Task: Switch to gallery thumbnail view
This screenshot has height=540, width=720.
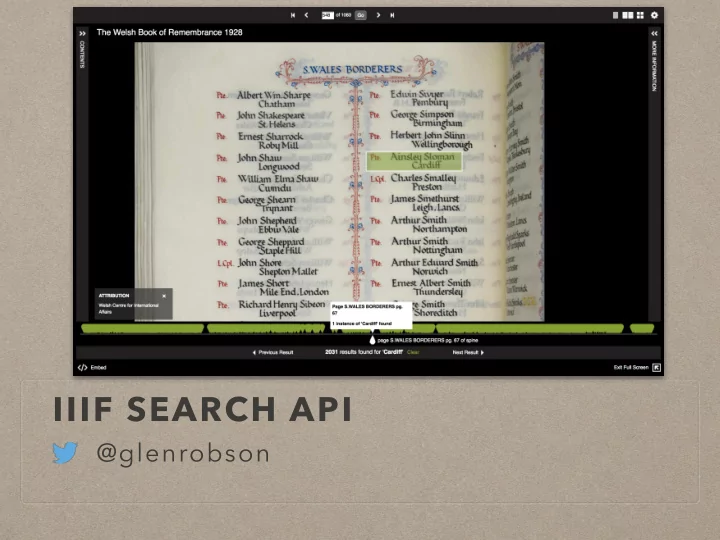Action: click(640, 15)
